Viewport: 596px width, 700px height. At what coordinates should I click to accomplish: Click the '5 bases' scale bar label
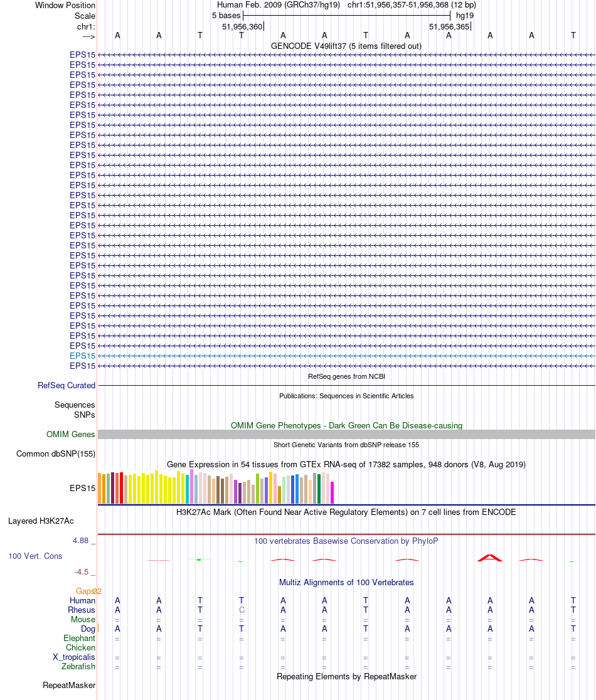tap(226, 16)
